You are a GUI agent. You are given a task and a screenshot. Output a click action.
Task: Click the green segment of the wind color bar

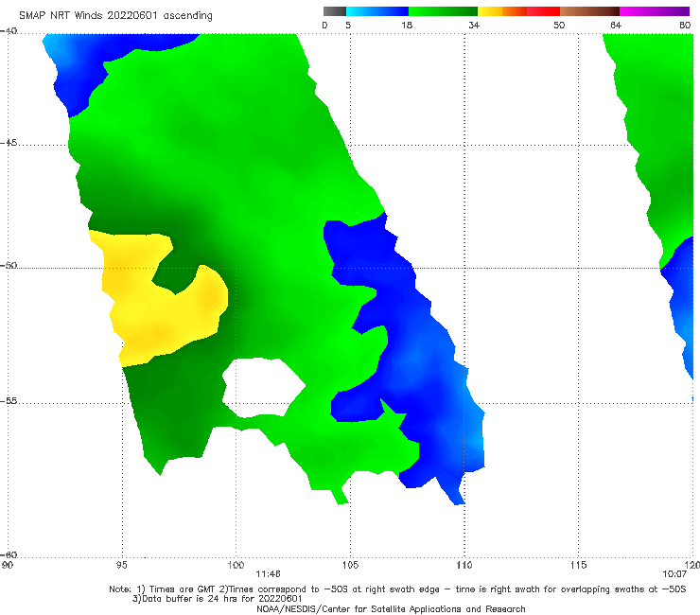click(443, 11)
